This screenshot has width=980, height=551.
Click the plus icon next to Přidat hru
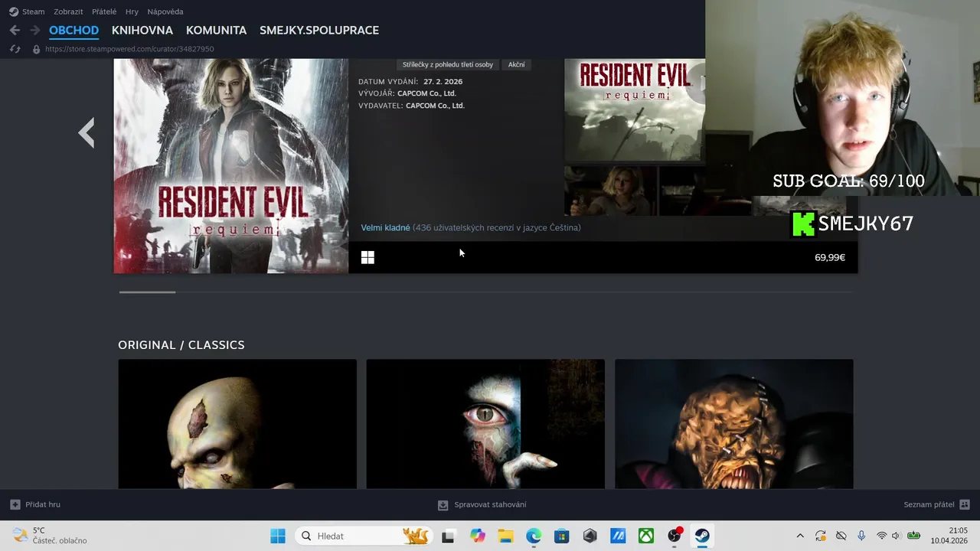click(15, 504)
